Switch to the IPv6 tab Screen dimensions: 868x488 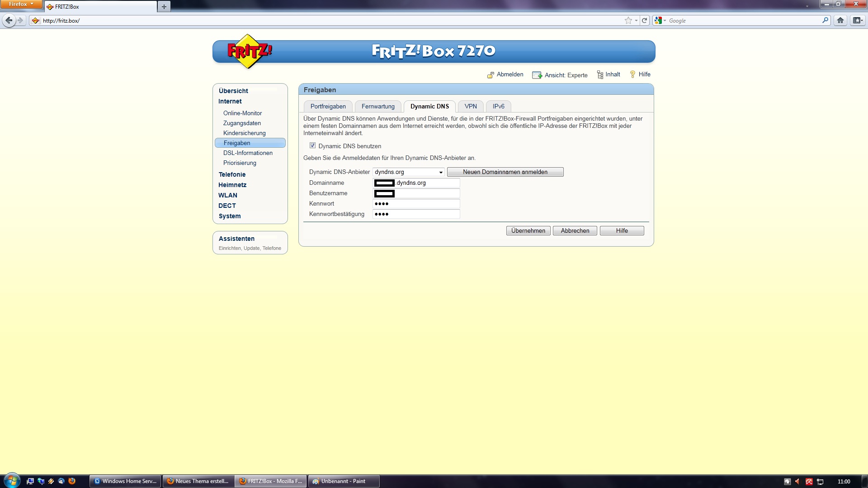coord(498,106)
